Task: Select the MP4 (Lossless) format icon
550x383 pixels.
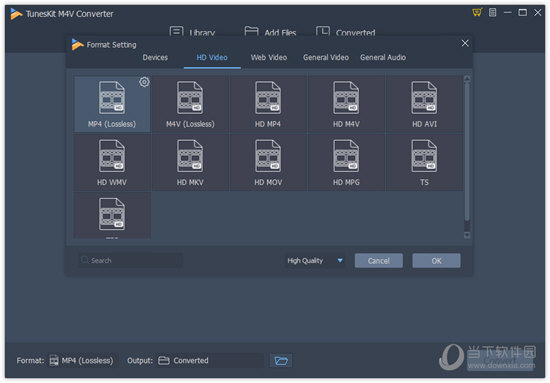Action: (x=112, y=98)
